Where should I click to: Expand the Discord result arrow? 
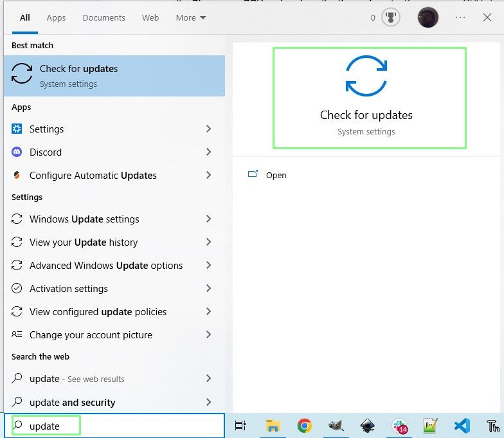coord(208,152)
